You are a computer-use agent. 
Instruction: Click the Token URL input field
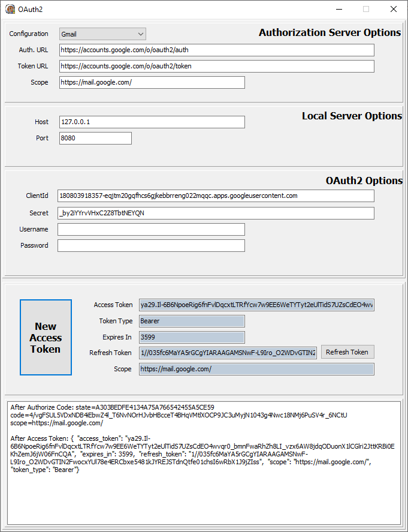pyautogui.click(x=217, y=66)
